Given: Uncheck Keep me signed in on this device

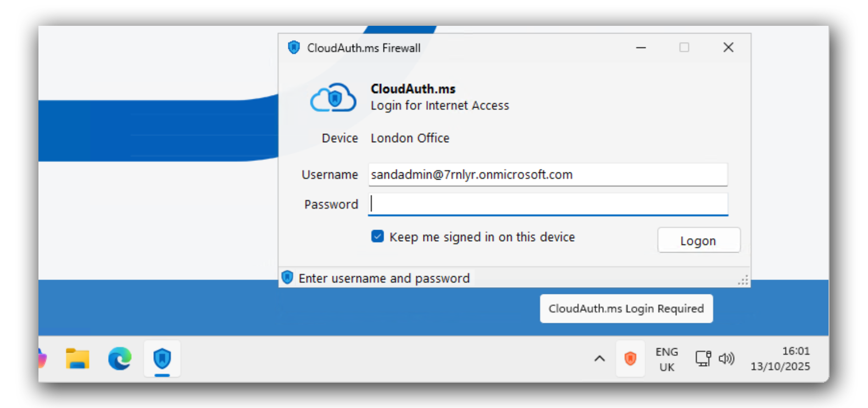Looking at the screenshot, I should (x=377, y=237).
